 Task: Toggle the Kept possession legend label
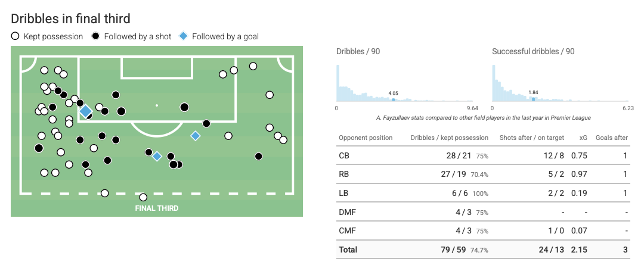53,36
